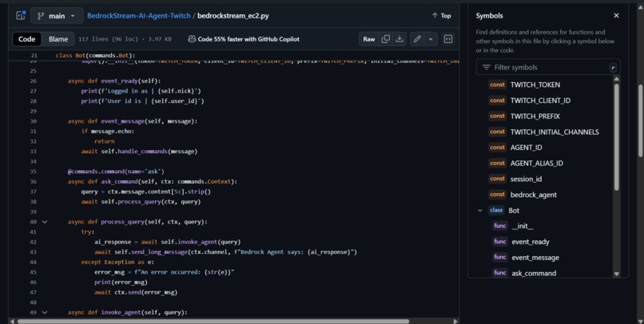
Task: Click the horizontal code scrollbar
Action: point(213,321)
